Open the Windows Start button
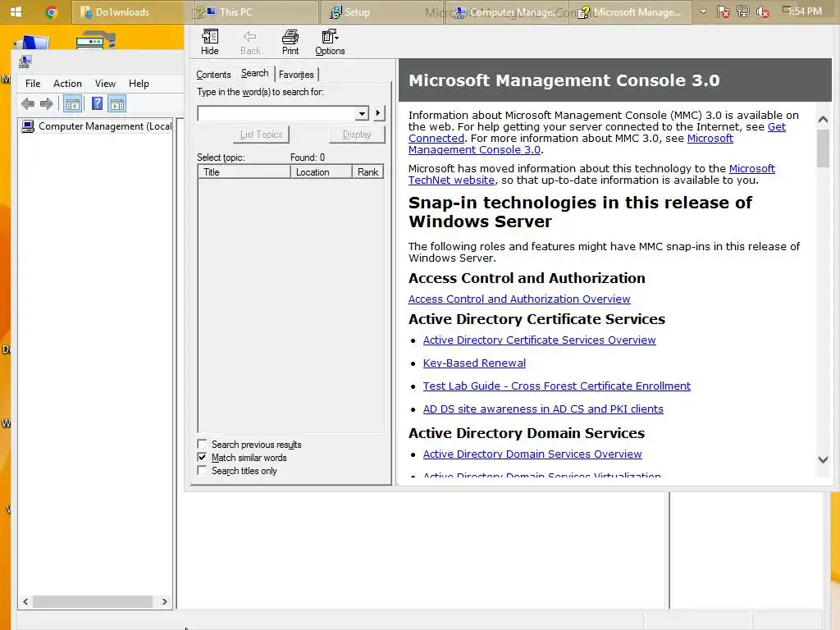This screenshot has height=630, width=840. click(x=16, y=11)
